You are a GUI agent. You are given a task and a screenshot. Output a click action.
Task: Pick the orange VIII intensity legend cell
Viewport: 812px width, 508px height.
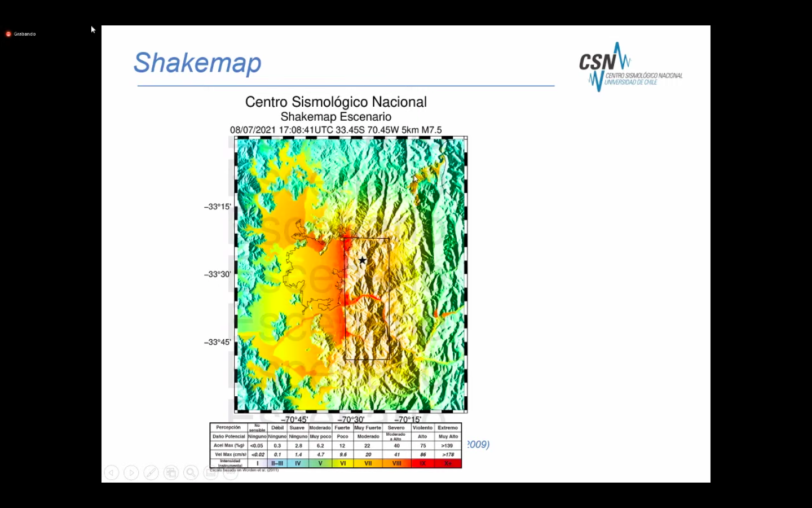click(x=396, y=463)
